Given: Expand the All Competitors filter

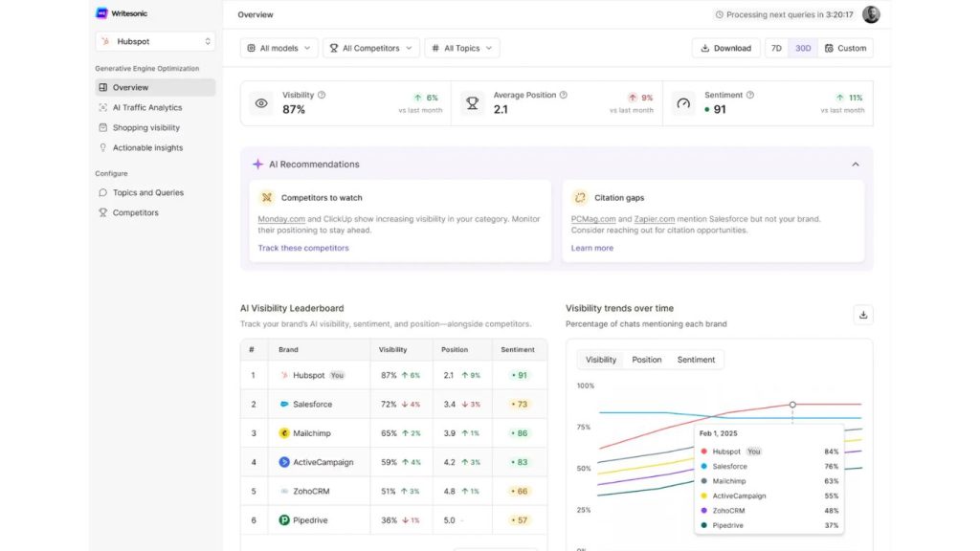Looking at the screenshot, I should pos(371,48).
